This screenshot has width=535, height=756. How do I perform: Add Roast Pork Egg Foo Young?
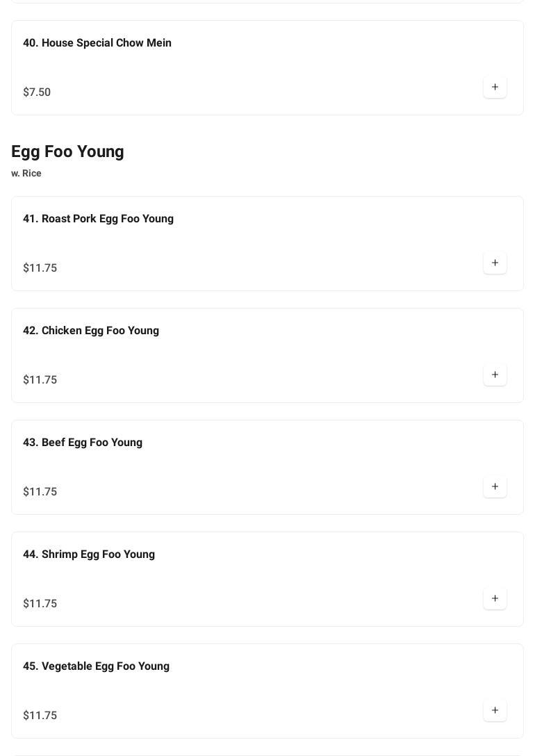(495, 263)
